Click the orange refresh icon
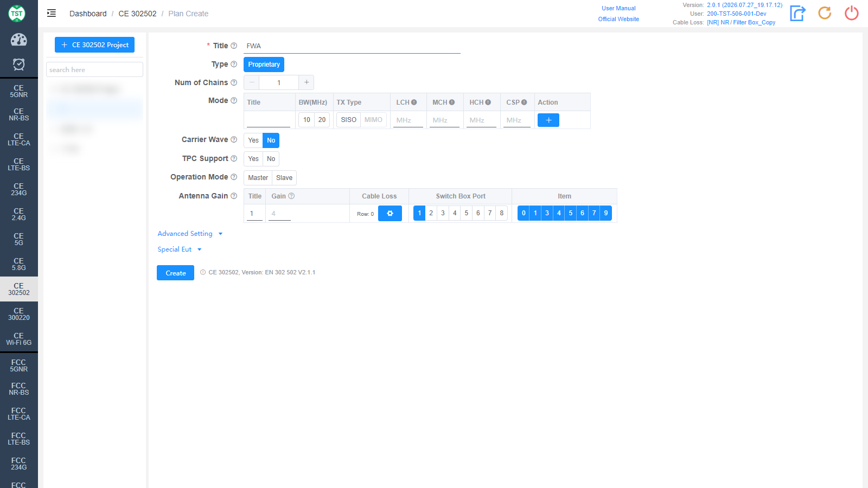The image size is (868, 488). click(x=825, y=13)
